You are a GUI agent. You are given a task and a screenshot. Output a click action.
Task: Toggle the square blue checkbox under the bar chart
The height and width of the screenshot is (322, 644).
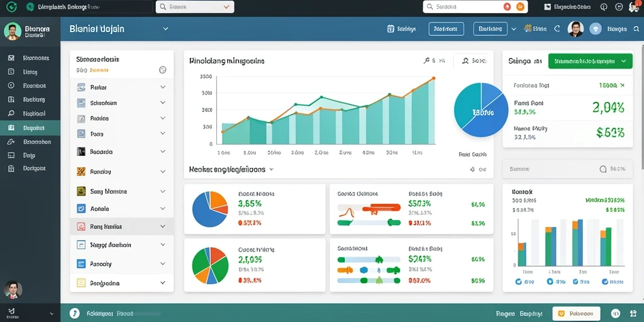(575, 282)
